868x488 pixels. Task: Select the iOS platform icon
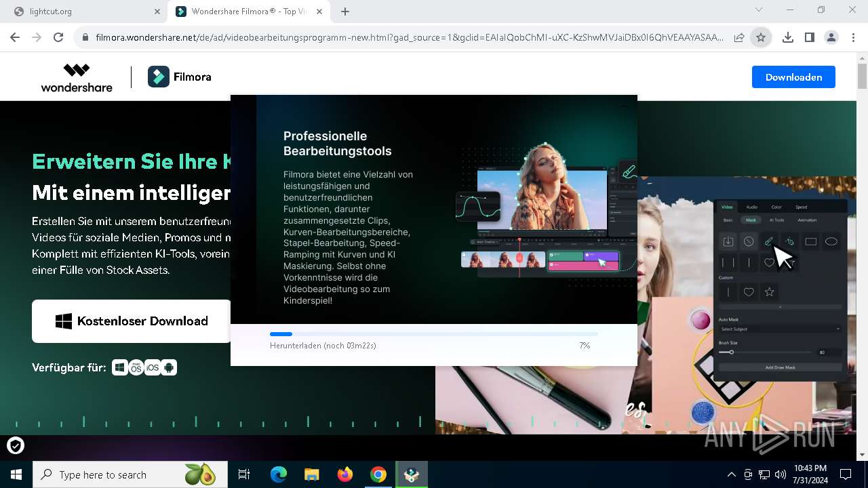click(153, 367)
